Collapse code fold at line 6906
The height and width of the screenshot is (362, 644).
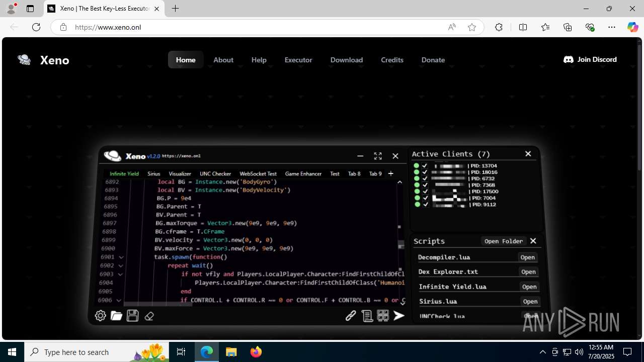click(x=119, y=300)
